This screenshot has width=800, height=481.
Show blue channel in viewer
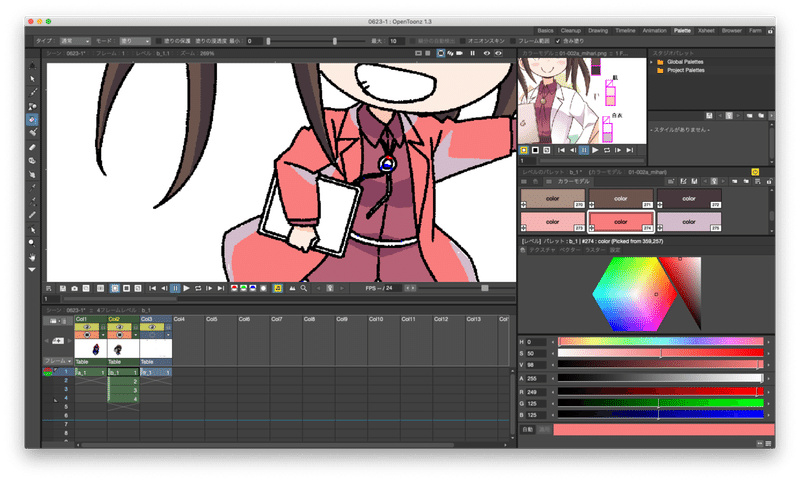pyautogui.click(x=253, y=289)
